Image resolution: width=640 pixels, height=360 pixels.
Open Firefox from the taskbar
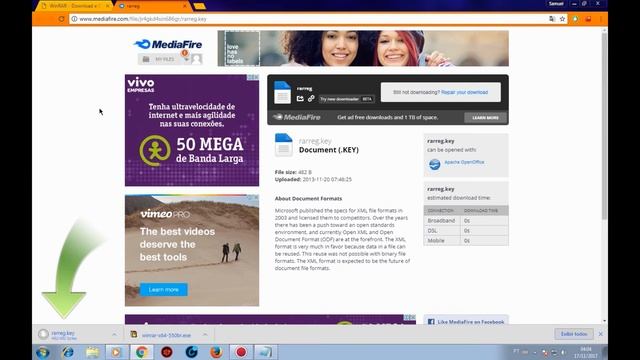(x=216, y=352)
